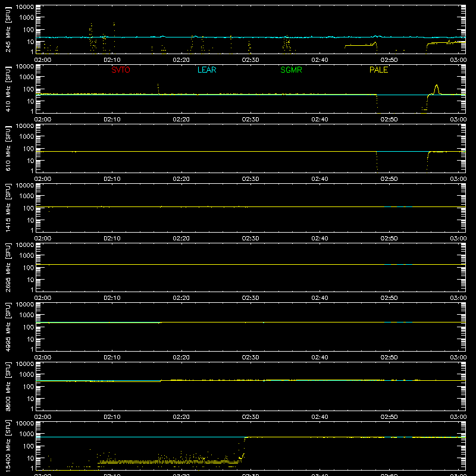Click the red SVTO station label
The image size is (476, 476).
point(121,70)
